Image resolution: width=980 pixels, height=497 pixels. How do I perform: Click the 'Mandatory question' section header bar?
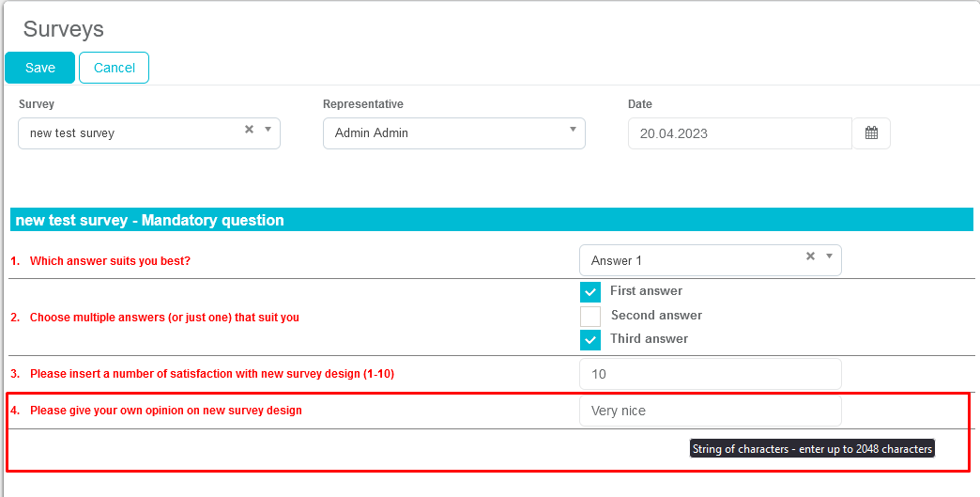(491, 221)
